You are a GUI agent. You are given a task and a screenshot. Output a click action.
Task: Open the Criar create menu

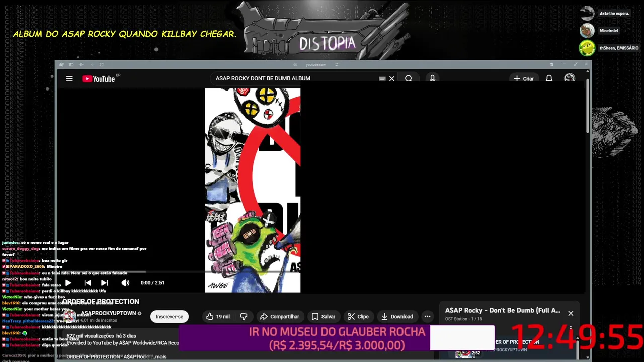pyautogui.click(x=524, y=79)
